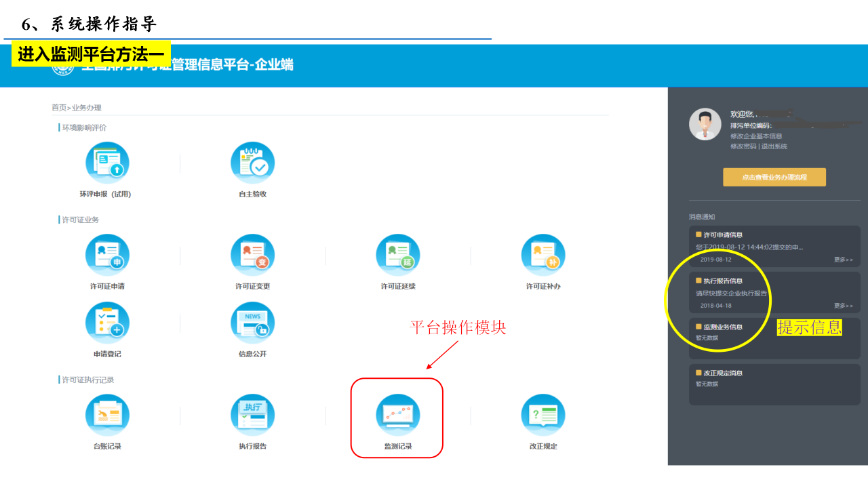The height and width of the screenshot is (488, 868).
Task: Expand 更多>> under 许可申请信息
Action: 844,260
